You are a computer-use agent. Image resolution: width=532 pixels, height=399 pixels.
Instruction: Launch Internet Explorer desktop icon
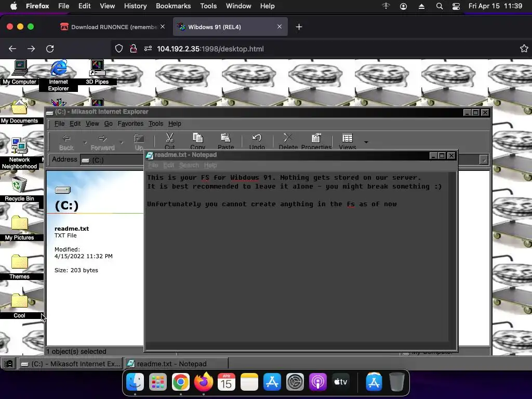point(58,75)
